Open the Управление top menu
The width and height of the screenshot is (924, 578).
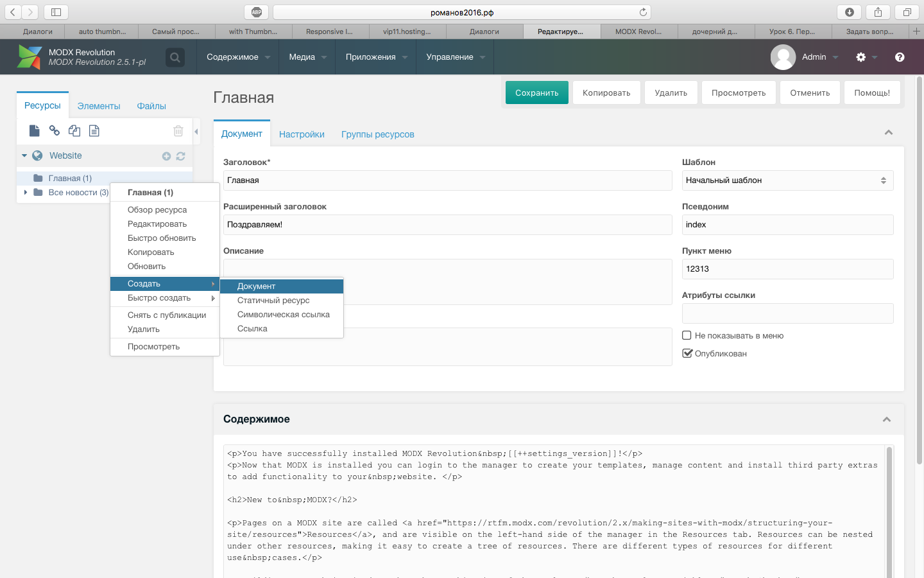click(x=455, y=57)
